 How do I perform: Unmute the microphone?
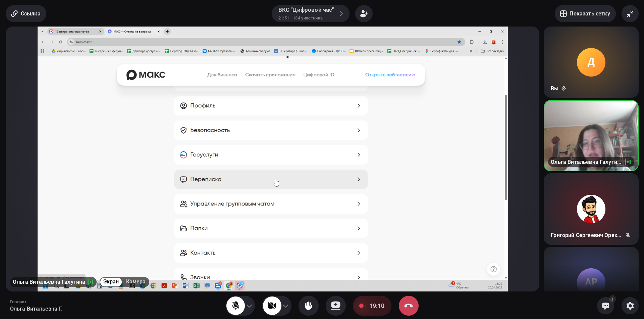coord(236,306)
